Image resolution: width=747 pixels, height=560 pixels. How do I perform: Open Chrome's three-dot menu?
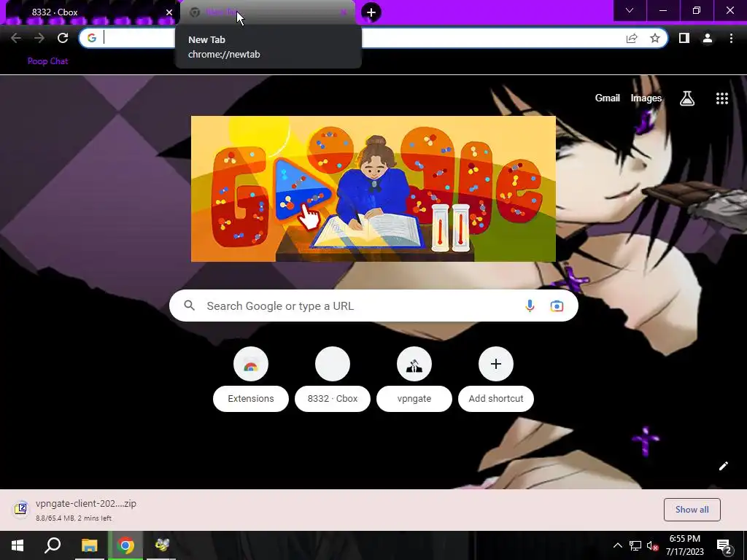pyautogui.click(x=731, y=38)
